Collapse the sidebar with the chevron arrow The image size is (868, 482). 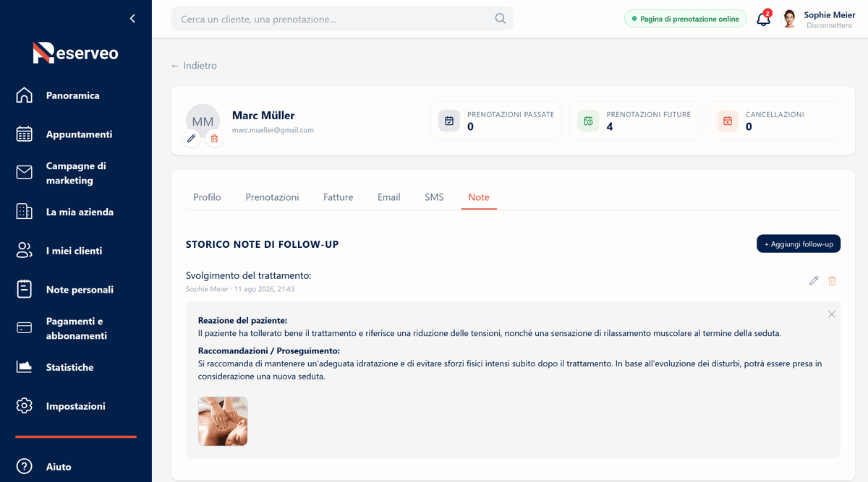point(132,19)
